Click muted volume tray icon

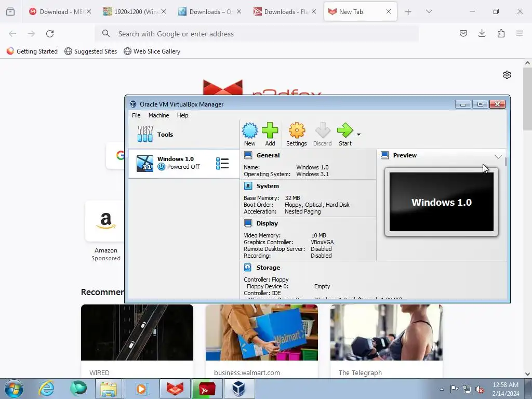coord(480,389)
